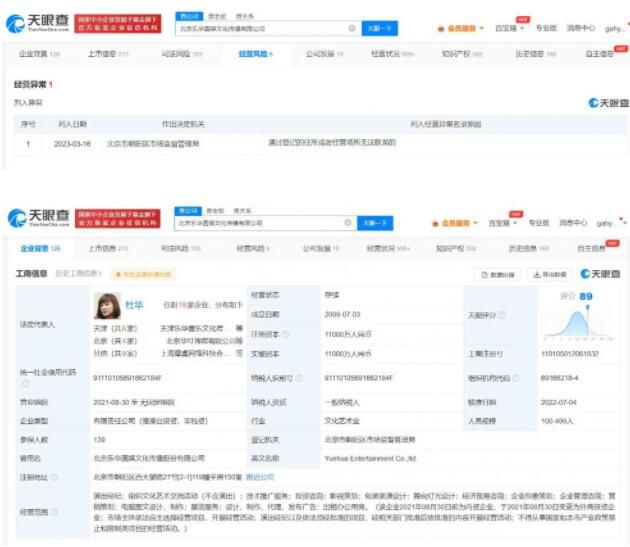Click the date cell 2023-03-16 in abnormal table
Screen dimensions: 630x547
coord(72,144)
